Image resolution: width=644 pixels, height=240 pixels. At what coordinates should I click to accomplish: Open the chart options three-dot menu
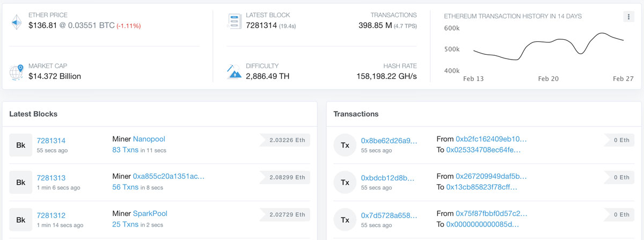click(x=628, y=17)
